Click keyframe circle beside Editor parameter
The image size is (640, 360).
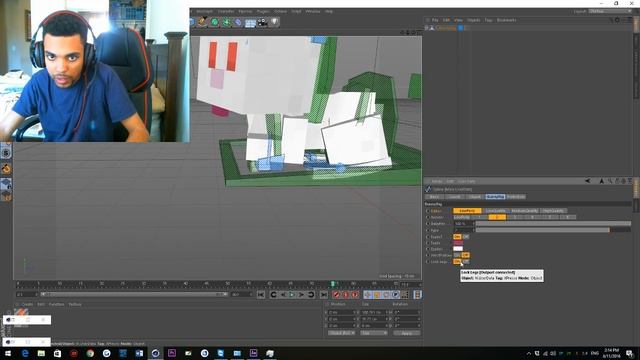428,211
